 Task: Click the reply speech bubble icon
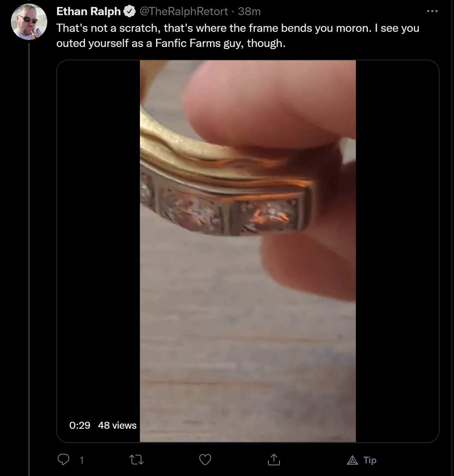[x=63, y=460]
